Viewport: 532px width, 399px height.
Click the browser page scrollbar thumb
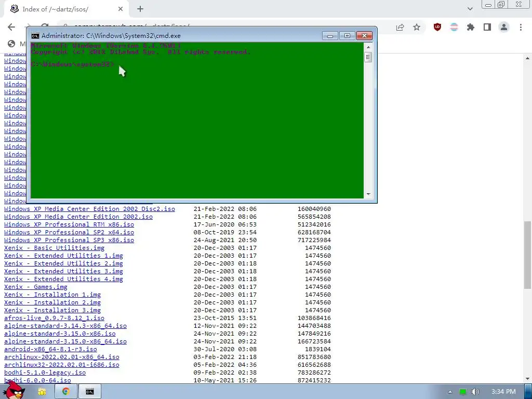click(x=528, y=255)
